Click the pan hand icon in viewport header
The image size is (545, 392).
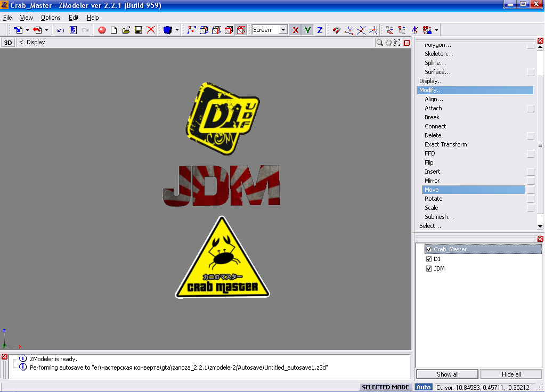388,43
